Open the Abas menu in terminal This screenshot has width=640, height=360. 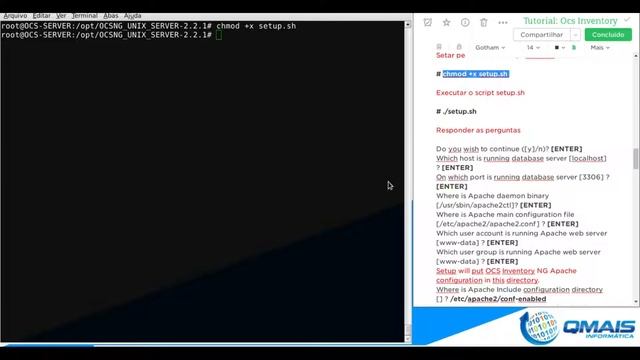pos(111,16)
